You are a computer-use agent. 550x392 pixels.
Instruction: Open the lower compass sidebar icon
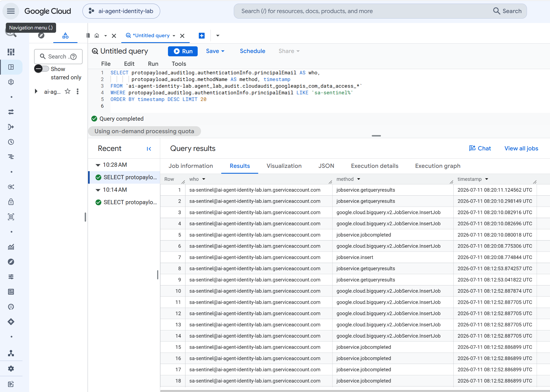tap(11, 262)
